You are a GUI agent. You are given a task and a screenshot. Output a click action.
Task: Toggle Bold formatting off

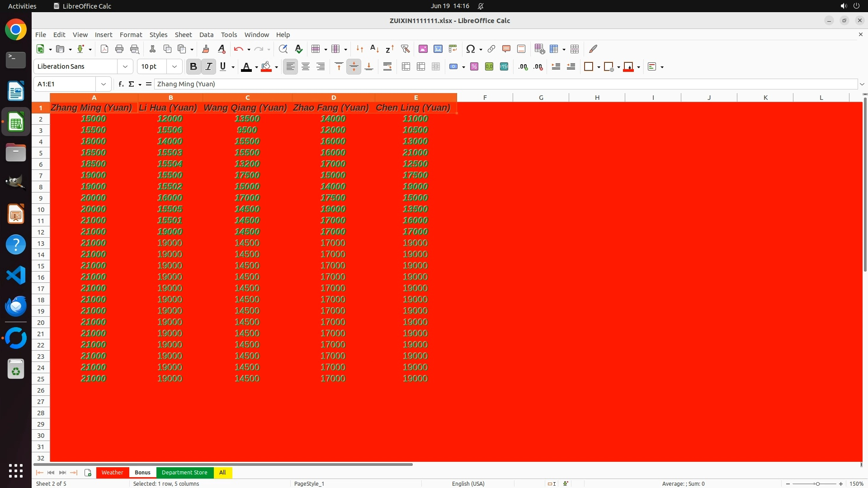pyautogui.click(x=193, y=67)
